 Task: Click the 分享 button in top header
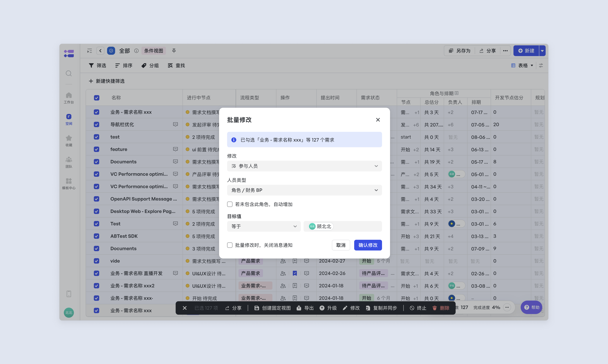click(x=488, y=51)
